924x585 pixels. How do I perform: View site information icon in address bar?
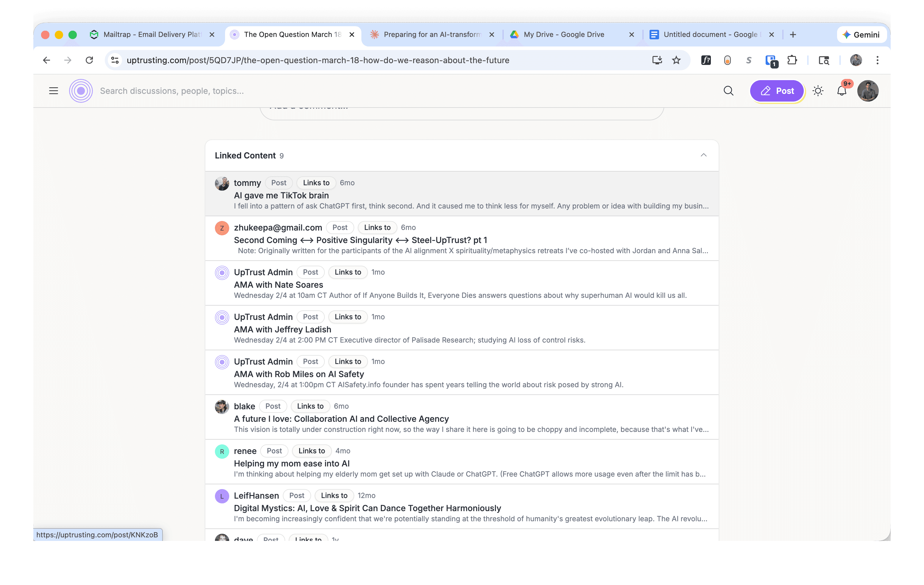tap(115, 60)
